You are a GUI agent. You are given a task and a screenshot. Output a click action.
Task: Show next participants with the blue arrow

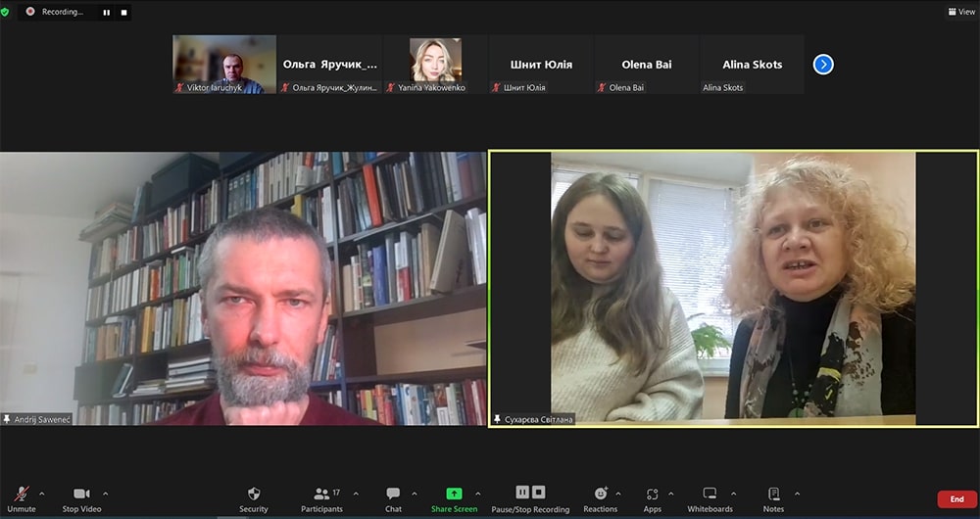tap(823, 65)
